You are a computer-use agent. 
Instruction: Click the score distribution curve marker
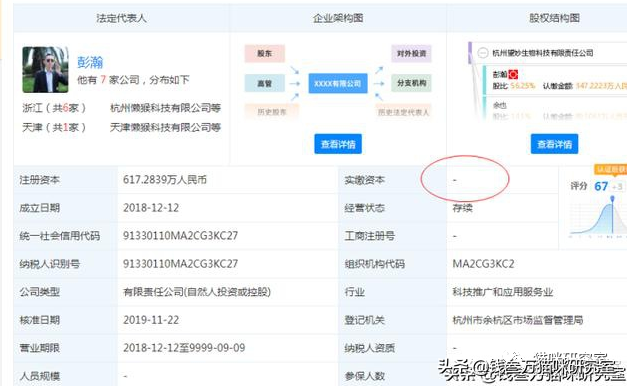[x=612, y=199]
